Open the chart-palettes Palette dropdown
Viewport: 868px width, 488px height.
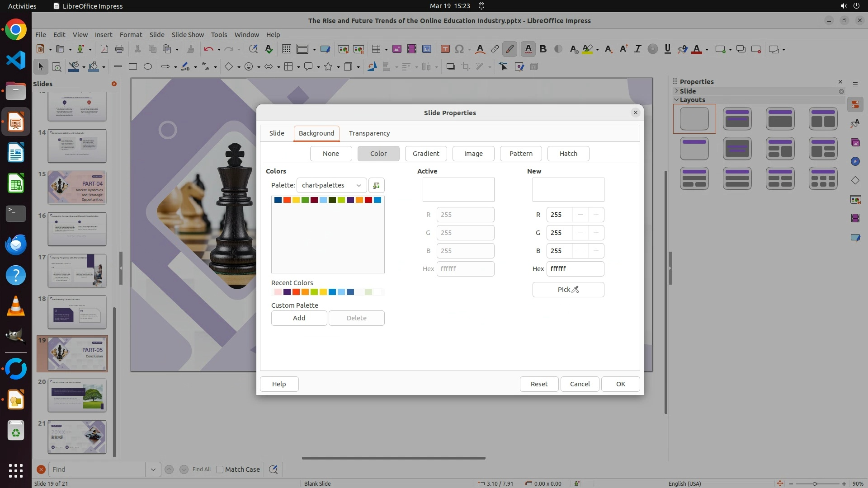[x=331, y=185]
